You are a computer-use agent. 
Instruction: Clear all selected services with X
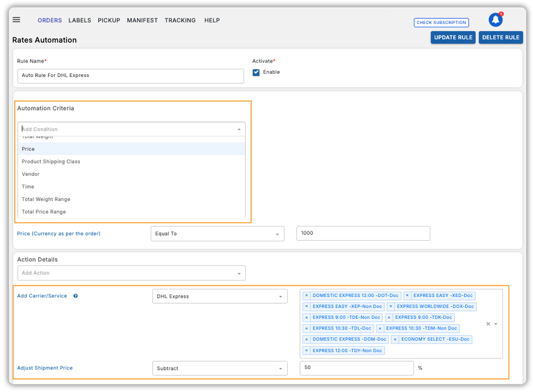[x=488, y=324]
